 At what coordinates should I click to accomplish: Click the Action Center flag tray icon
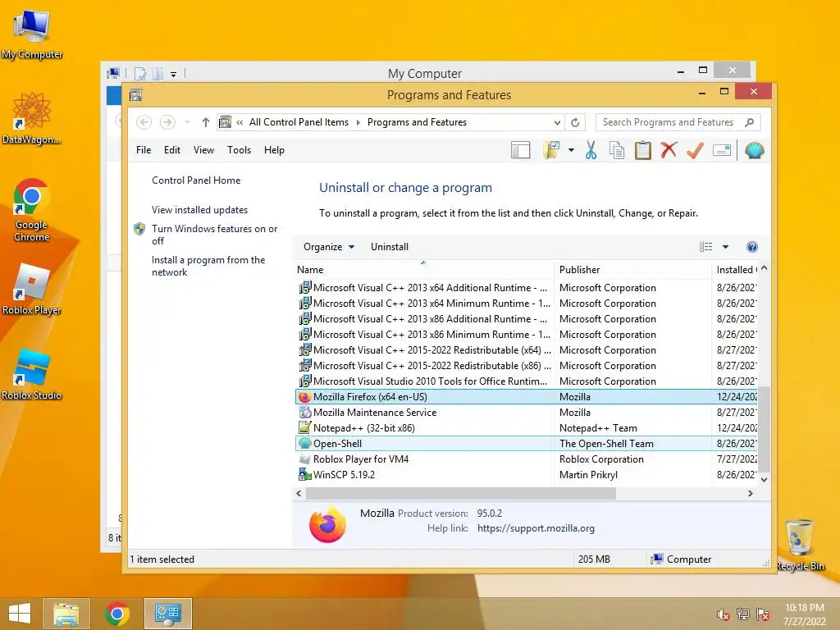(763, 614)
